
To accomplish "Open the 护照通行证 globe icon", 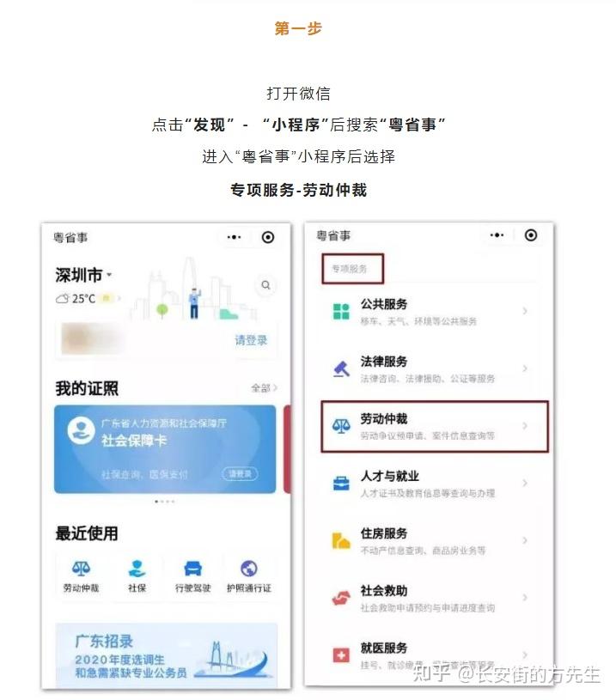I will tap(249, 569).
